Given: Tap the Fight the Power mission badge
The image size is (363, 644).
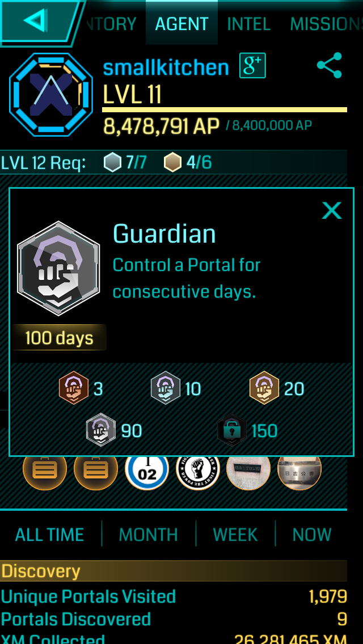Looking at the screenshot, I should tap(198, 471).
